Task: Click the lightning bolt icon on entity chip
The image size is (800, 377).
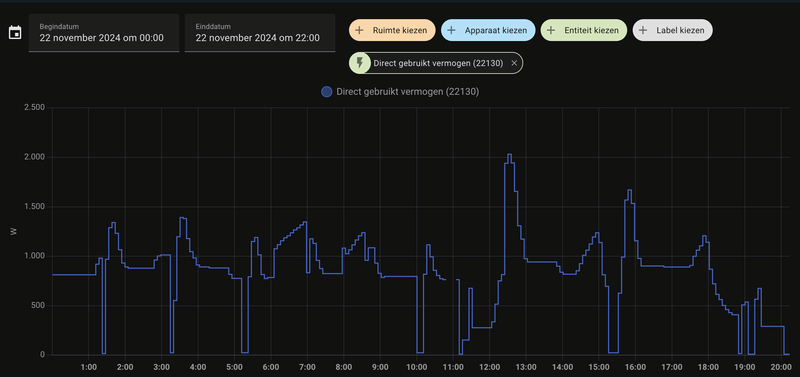Action: (360, 63)
